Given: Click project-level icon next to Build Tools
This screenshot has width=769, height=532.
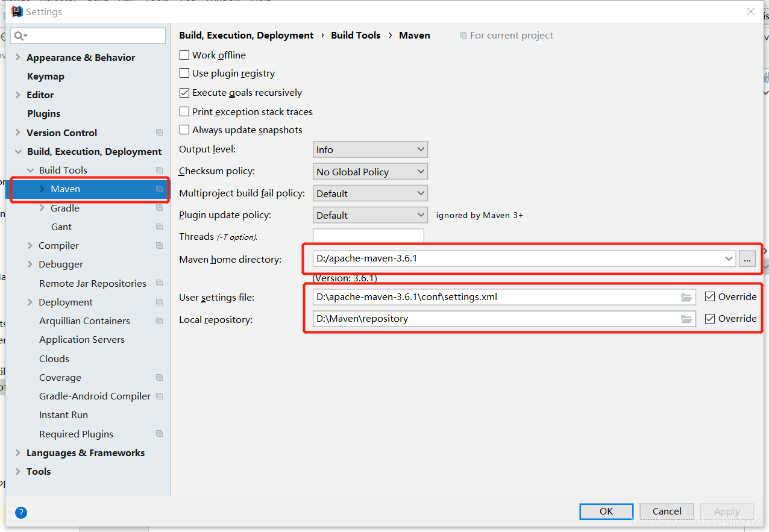Looking at the screenshot, I should (160, 170).
